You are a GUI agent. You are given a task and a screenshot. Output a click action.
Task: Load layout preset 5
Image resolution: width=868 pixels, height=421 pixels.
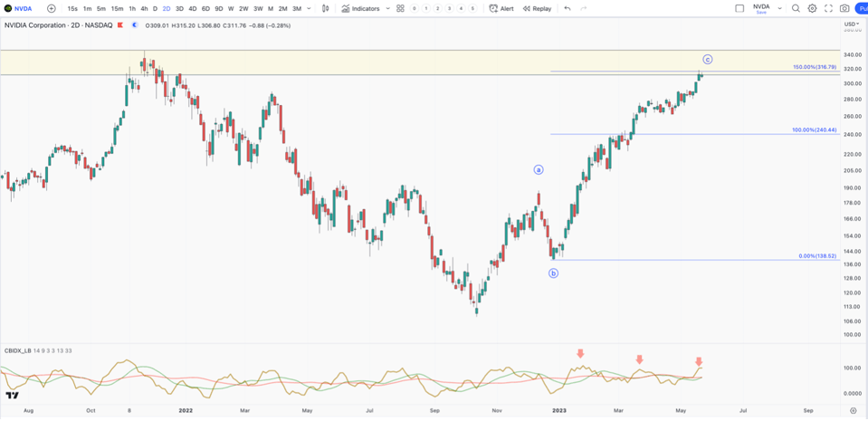(x=472, y=9)
